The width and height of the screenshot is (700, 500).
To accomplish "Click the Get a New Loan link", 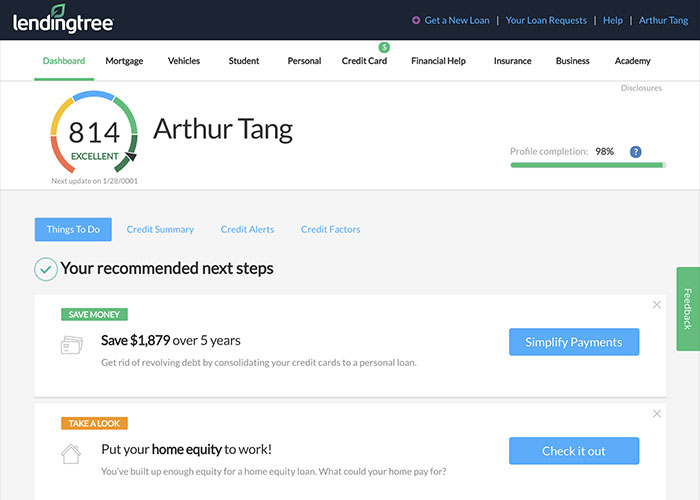I will point(457,20).
